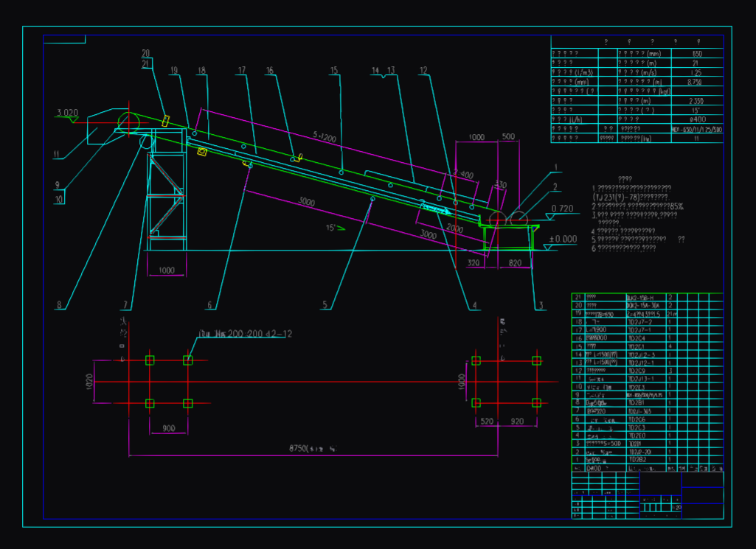
Task: Select the (TJ 231(?)-78) note line
Action: (630, 197)
